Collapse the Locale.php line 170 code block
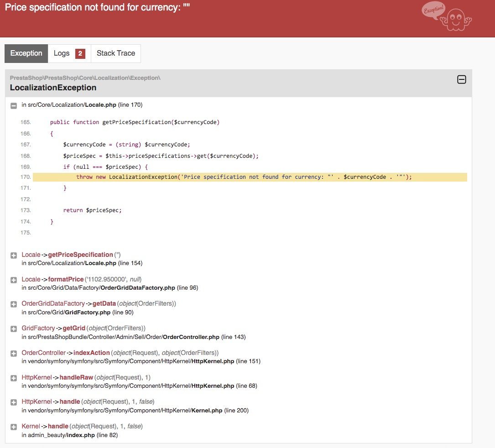Image resolution: width=495 pixels, height=448 pixels. (x=14, y=105)
